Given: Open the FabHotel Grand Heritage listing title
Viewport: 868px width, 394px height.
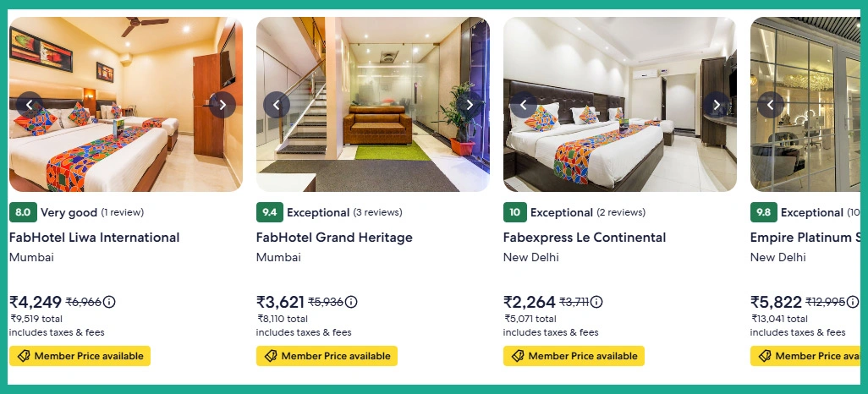Looking at the screenshot, I should click(334, 238).
